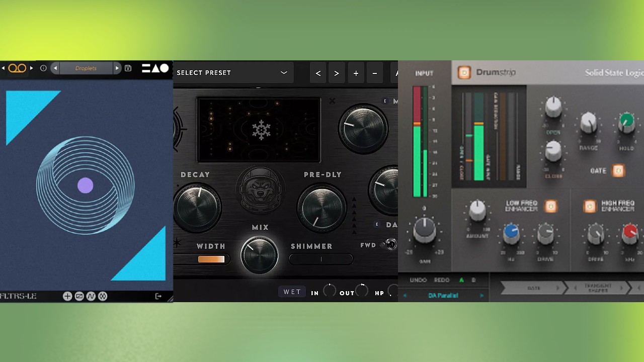Adjust the gate CLOSE knob

click(553, 150)
